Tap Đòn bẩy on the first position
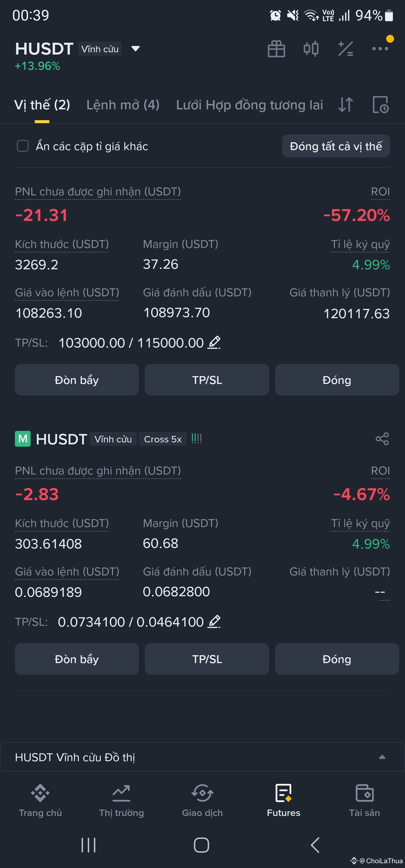This screenshot has width=405, height=868. tap(77, 380)
